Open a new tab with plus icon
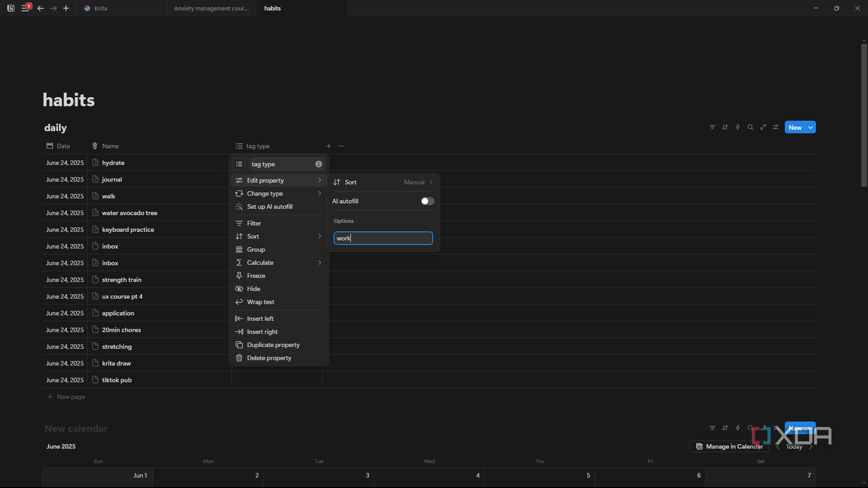The height and width of the screenshot is (488, 868). [66, 8]
